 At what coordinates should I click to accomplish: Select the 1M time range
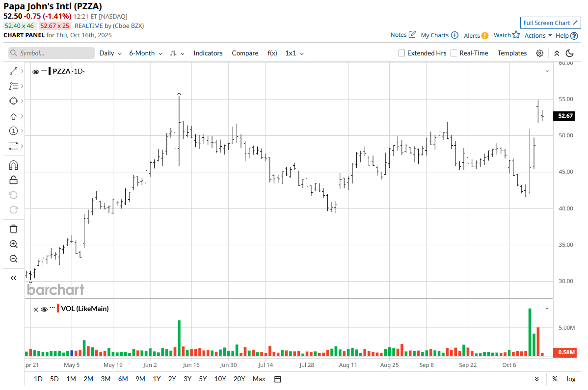[71, 379]
